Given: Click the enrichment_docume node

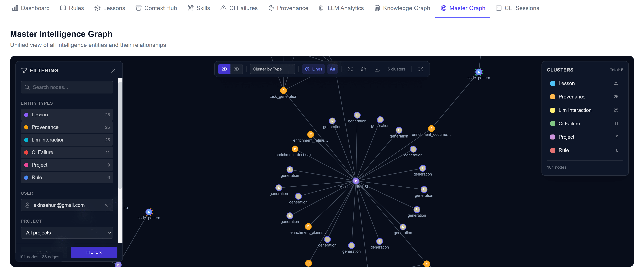Looking at the screenshot, I should 431,128.
